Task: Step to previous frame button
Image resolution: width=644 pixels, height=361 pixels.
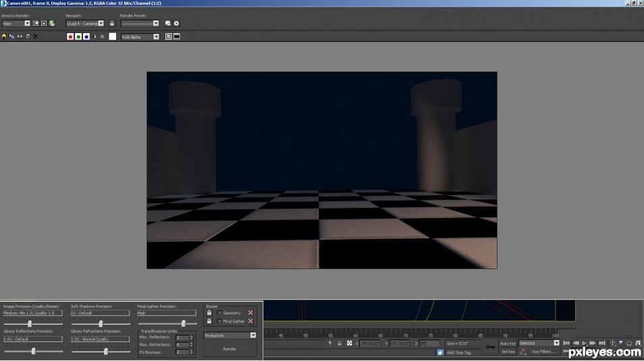Action: coord(576,343)
